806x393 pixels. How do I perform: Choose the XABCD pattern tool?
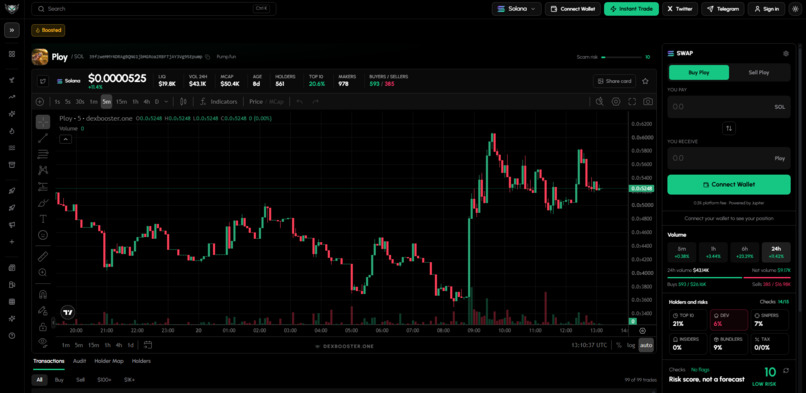(43, 170)
